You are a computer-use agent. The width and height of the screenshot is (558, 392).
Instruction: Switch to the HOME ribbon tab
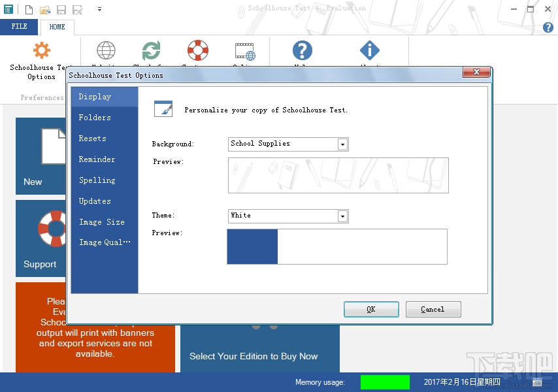(57, 27)
